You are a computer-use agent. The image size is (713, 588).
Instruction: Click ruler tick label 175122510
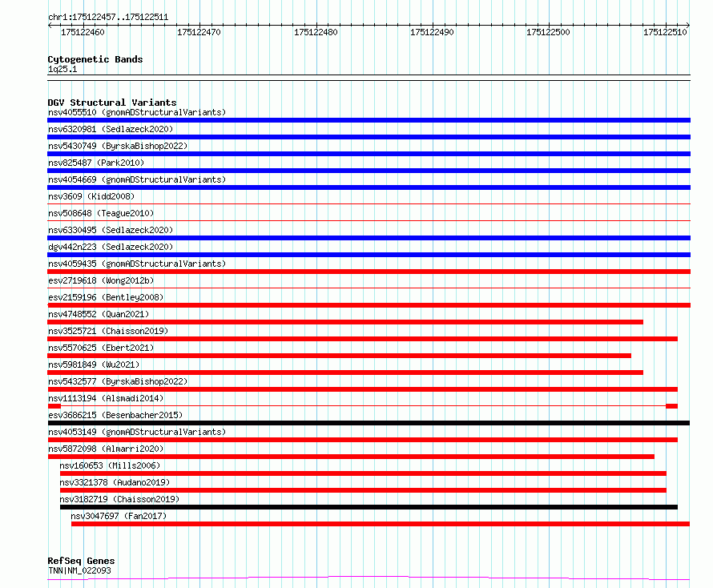[665, 32]
